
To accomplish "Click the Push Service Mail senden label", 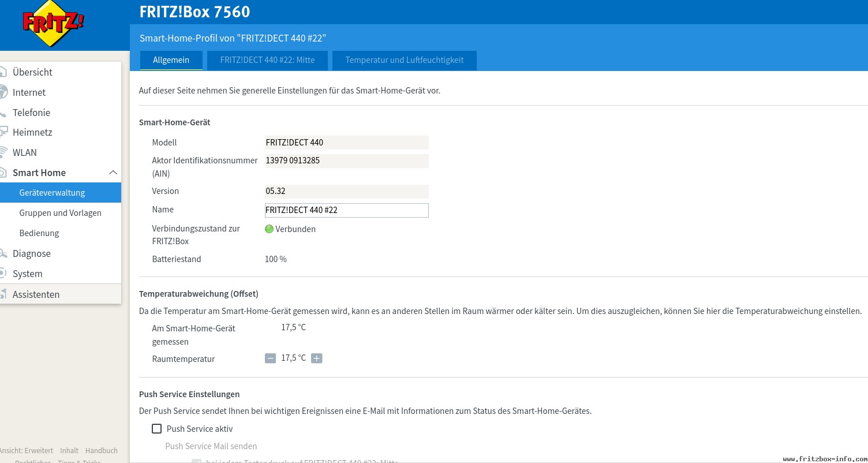I will (211, 446).
